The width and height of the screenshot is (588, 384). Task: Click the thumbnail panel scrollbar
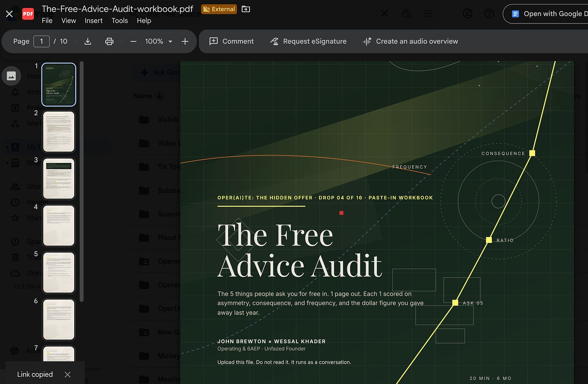pos(82,181)
